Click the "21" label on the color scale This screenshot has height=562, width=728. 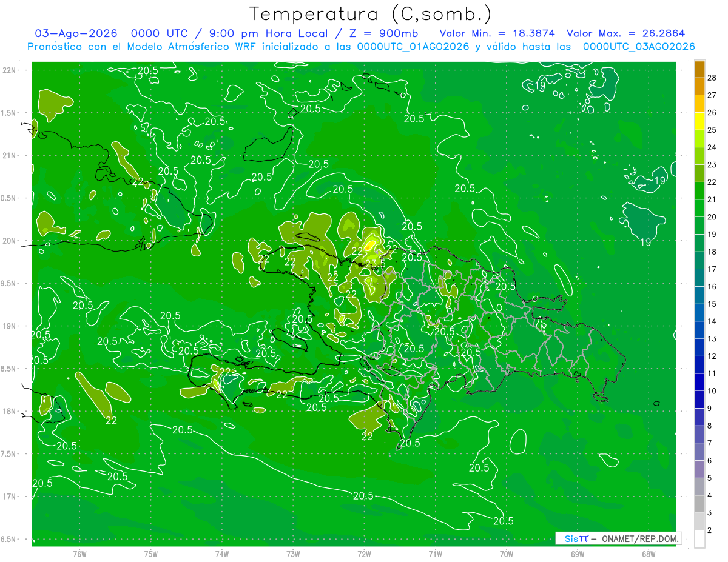coord(712,199)
